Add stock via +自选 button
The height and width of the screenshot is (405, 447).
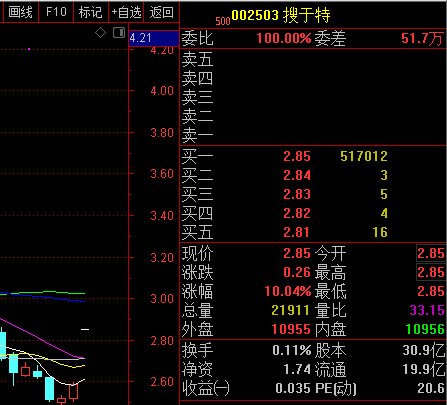coord(126,12)
